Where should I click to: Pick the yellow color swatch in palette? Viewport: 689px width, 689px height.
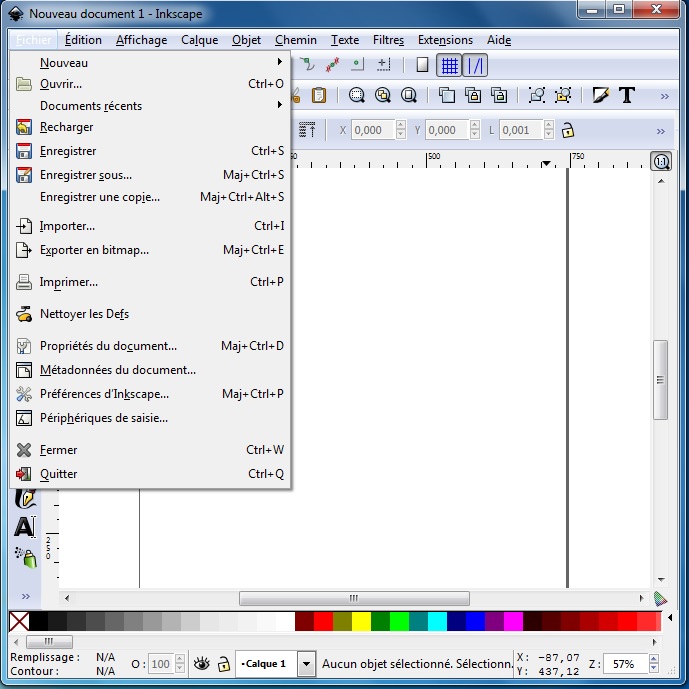[x=361, y=622]
